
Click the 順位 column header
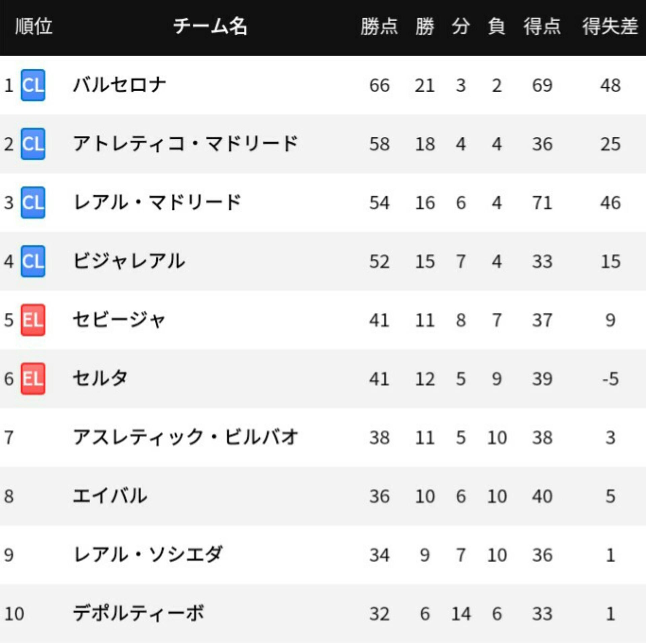(x=34, y=27)
